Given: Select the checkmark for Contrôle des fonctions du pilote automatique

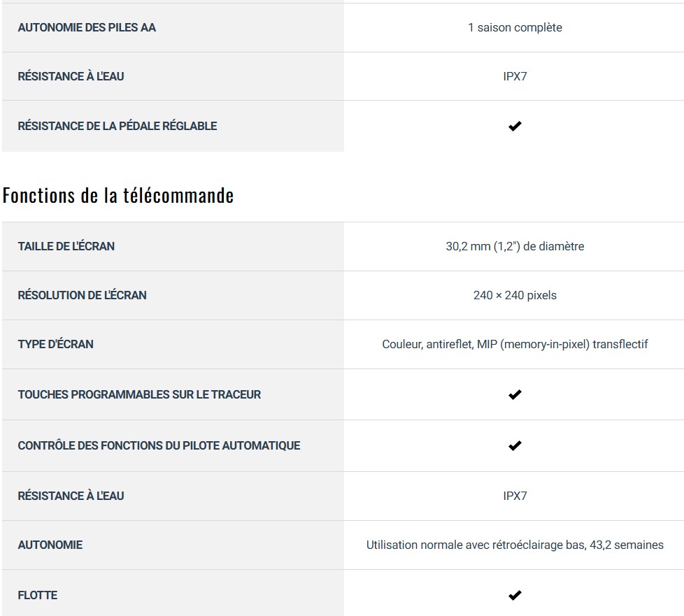Looking at the screenshot, I should coord(515,445).
